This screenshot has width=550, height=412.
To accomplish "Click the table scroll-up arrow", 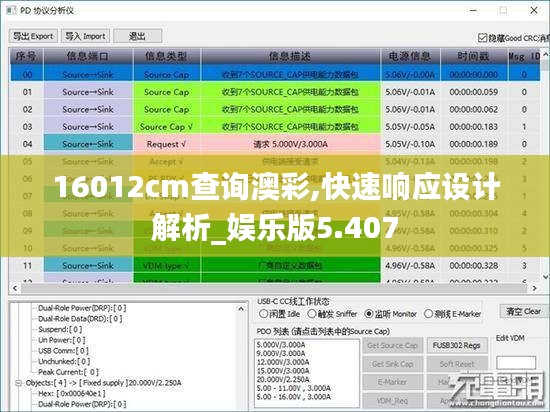I will (x=545, y=55).
